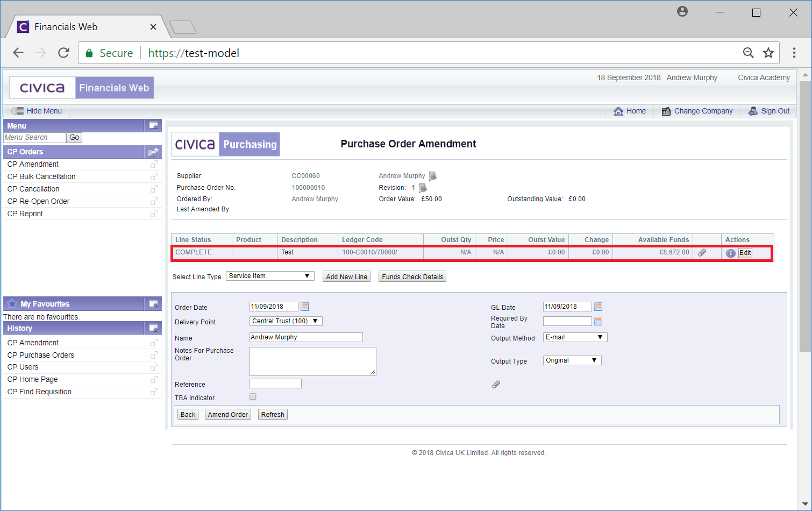Viewport: 812px width, 511px height.
Task: Click the Reference input field
Action: coord(275,384)
